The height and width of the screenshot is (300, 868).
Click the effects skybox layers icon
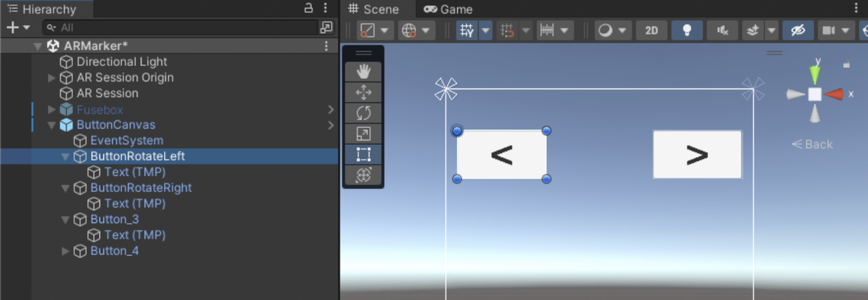tap(752, 30)
